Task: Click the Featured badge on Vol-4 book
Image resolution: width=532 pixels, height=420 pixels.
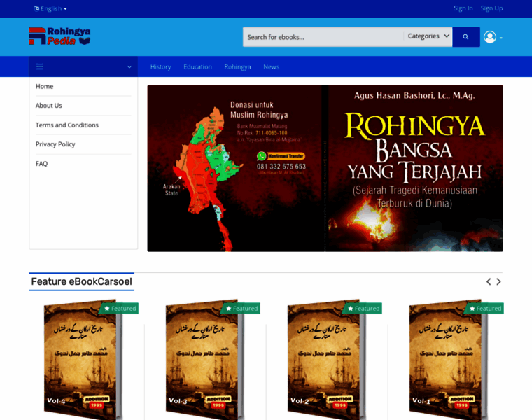Action: [120, 308]
